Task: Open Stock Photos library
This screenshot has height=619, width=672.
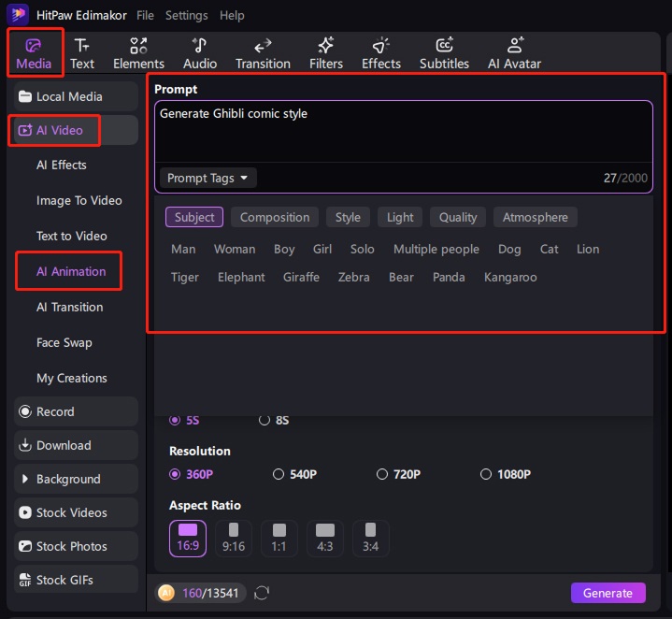Action: (76, 546)
